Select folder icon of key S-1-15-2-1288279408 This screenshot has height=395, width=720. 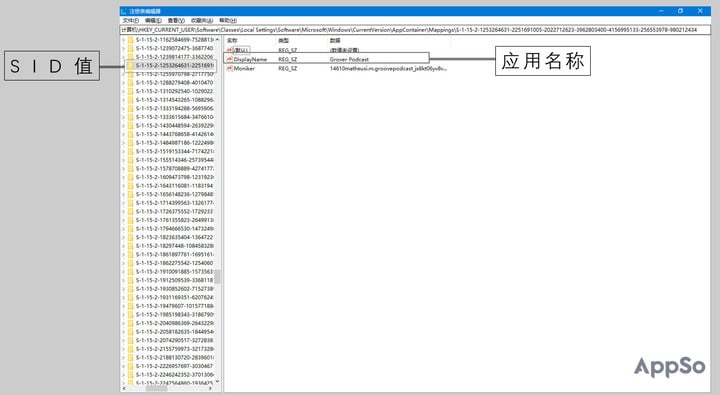tap(130, 83)
